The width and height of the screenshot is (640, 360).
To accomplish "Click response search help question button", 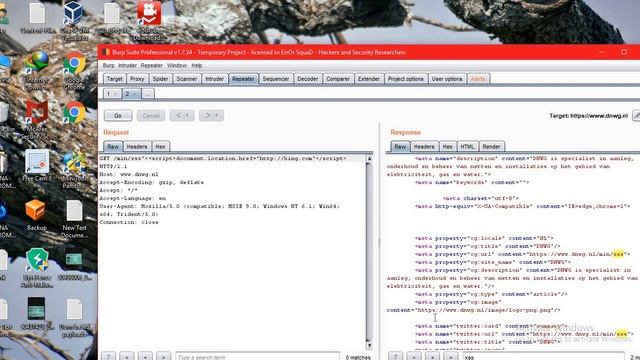I will click(x=395, y=357).
